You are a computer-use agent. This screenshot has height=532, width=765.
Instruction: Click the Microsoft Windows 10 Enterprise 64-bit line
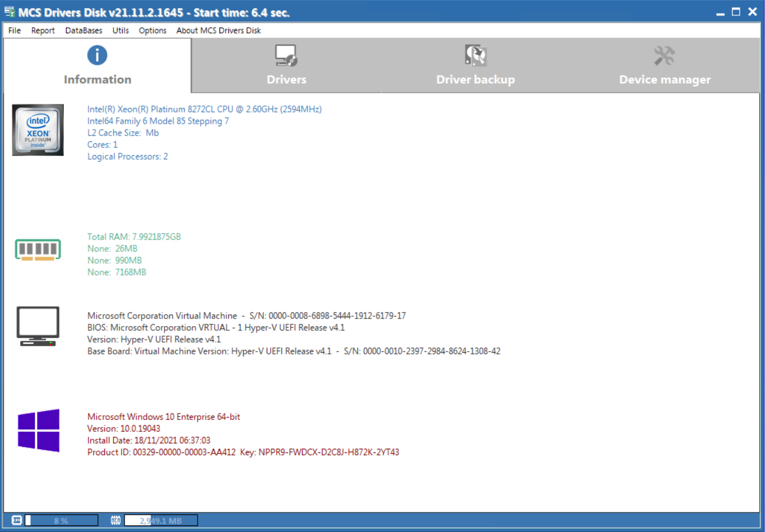(x=164, y=416)
